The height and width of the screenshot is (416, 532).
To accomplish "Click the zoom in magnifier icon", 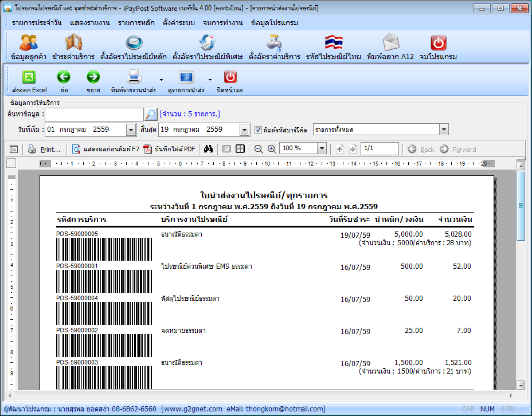I will pyautogui.click(x=272, y=149).
